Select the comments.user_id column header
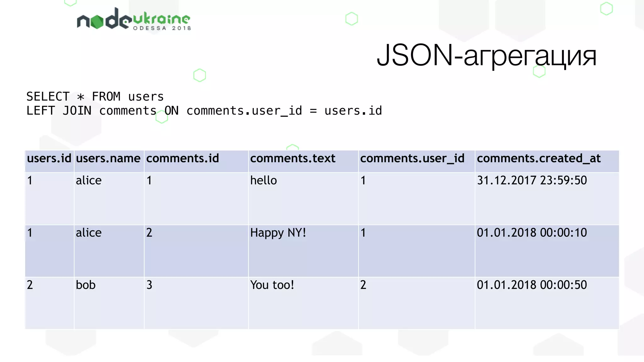 [x=417, y=161]
